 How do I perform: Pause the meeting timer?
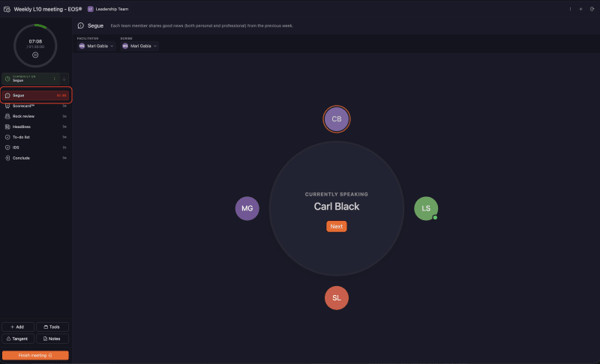35,55
